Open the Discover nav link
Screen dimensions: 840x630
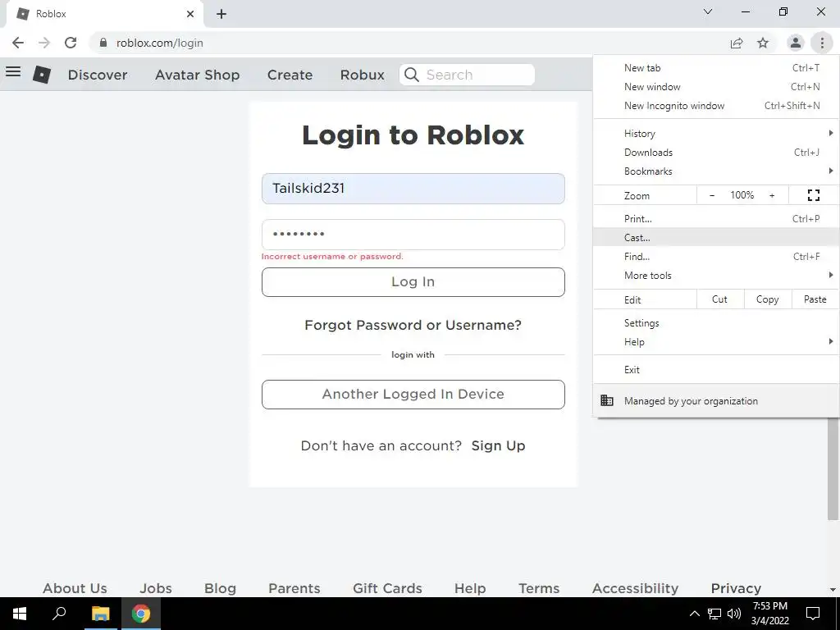coord(98,75)
